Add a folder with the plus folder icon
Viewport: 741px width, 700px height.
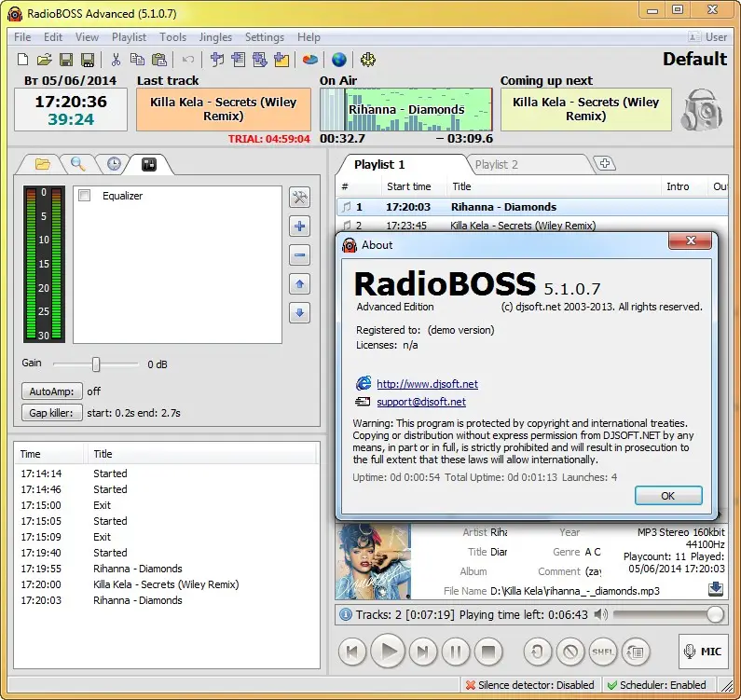281,60
